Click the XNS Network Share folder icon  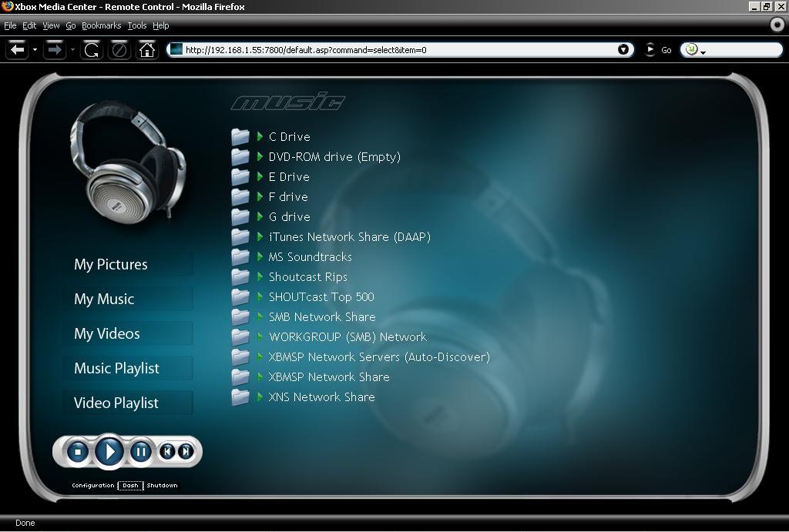(x=240, y=396)
